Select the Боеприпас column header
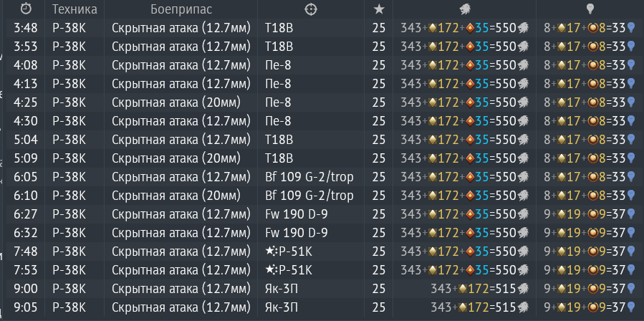644x321 pixels. (x=181, y=9)
